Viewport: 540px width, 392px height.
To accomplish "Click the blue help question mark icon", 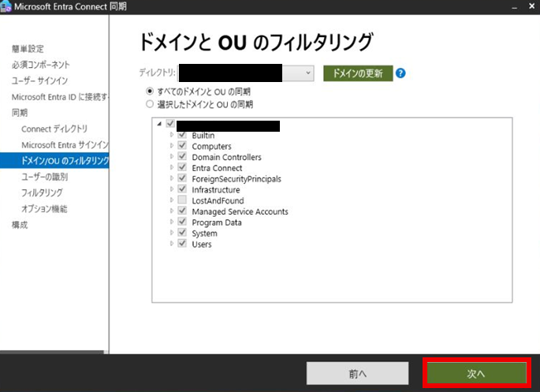I will click(400, 73).
